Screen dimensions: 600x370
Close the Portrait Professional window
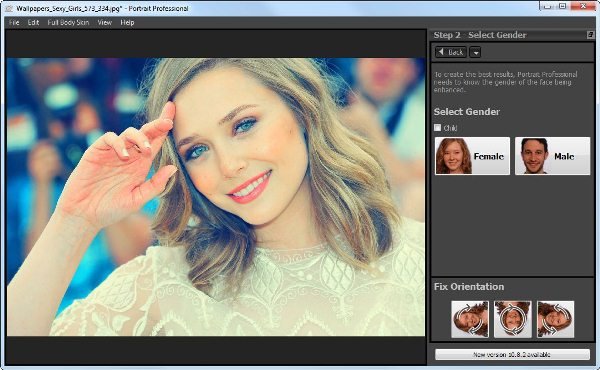pos(583,6)
